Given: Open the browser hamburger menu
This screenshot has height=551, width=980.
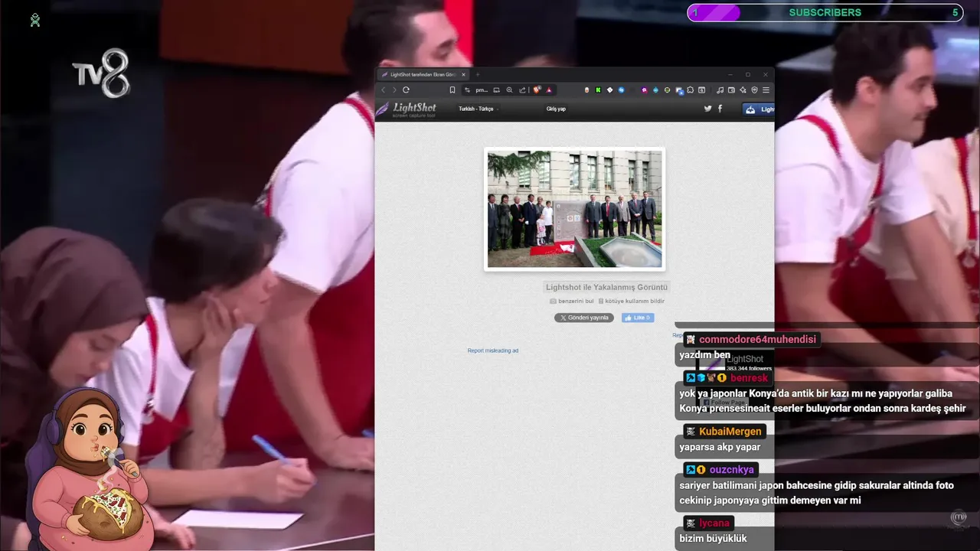Looking at the screenshot, I should click(x=766, y=90).
